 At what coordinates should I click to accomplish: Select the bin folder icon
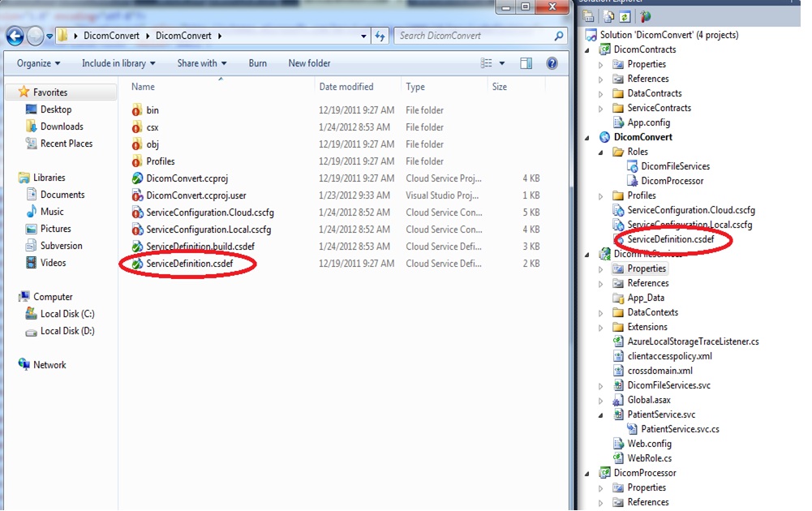[x=137, y=109]
